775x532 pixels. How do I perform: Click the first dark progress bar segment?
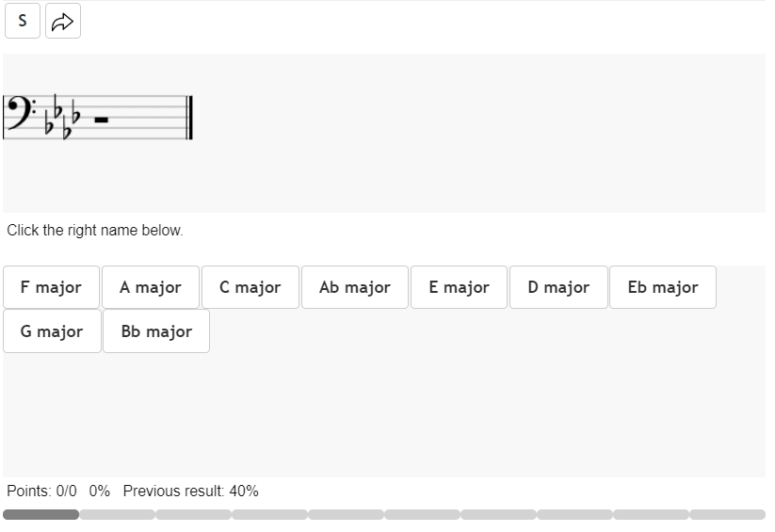tap(40, 514)
